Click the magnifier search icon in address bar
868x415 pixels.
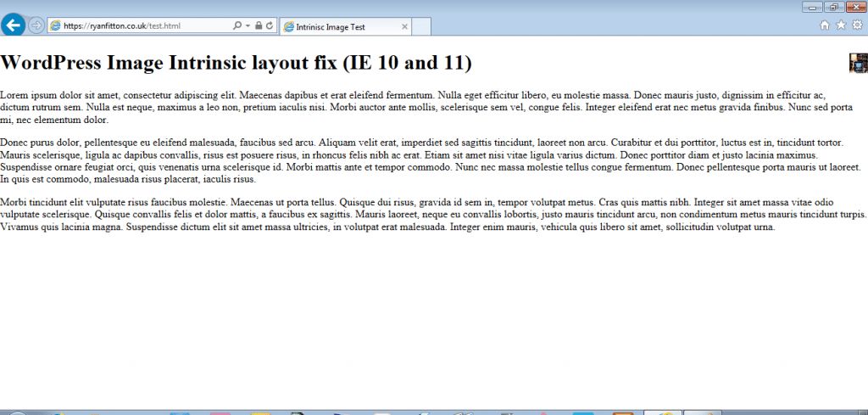pos(236,26)
